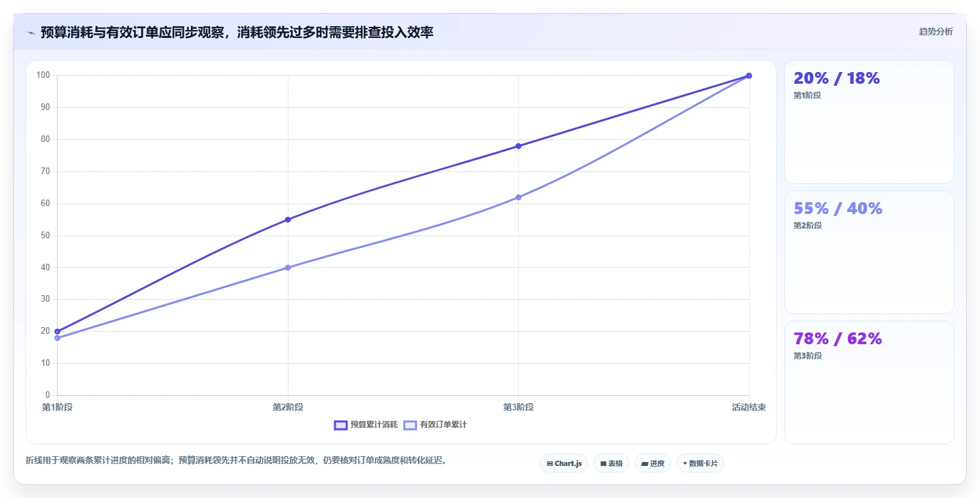Click the 第2阶段 x-axis label
Image resolution: width=980 pixels, height=498 pixels.
pos(288,407)
